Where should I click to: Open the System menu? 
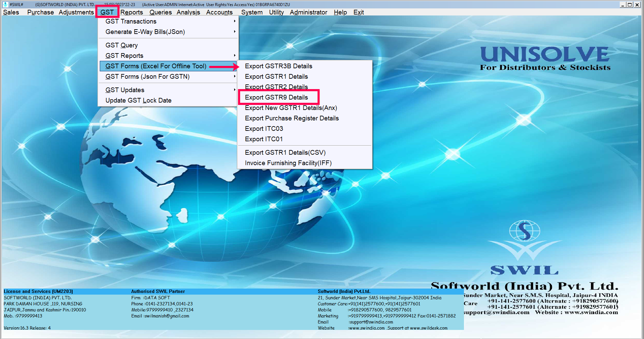point(252,12)
